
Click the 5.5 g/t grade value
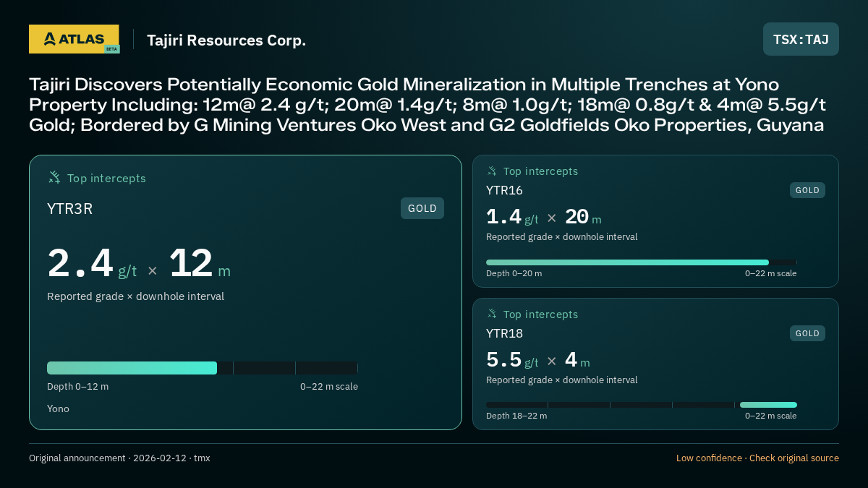512,360
